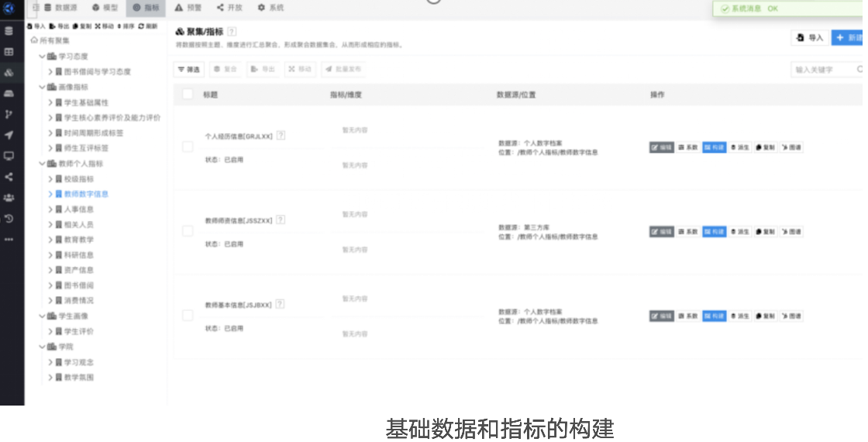868x442 pixels.
Task: Open the monitor screen icon in dark sidebar
Action: pyautogui.click(x=9, y=156)
